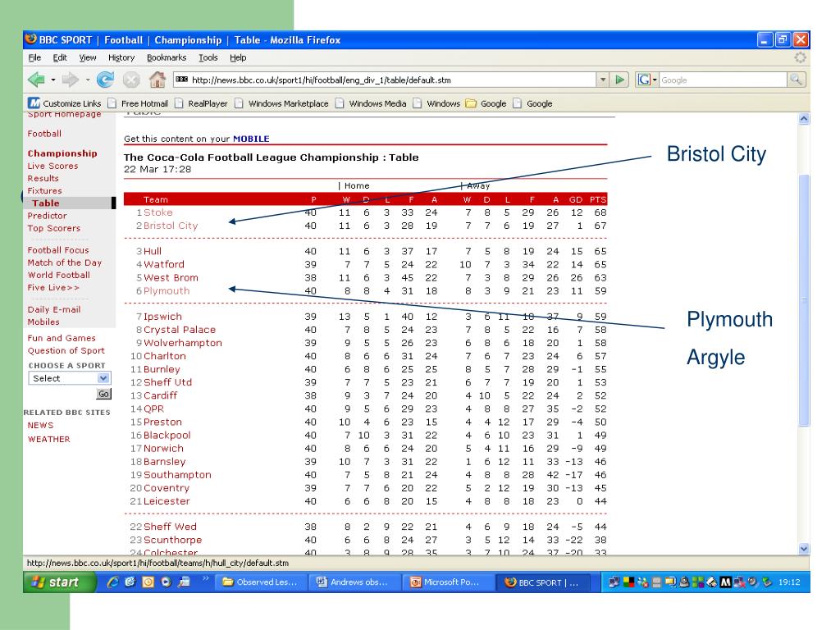Open the Windows Start button
840x630 pixels.
(x=59, y=582)
